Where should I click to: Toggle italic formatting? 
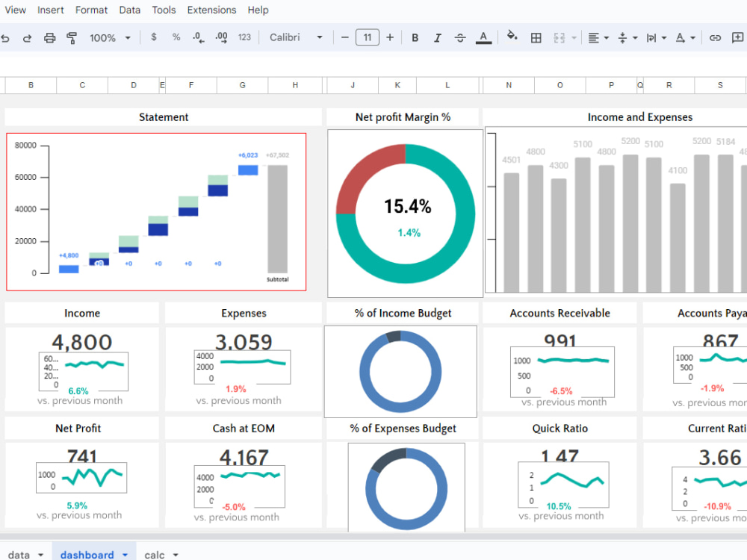(437, 37)
